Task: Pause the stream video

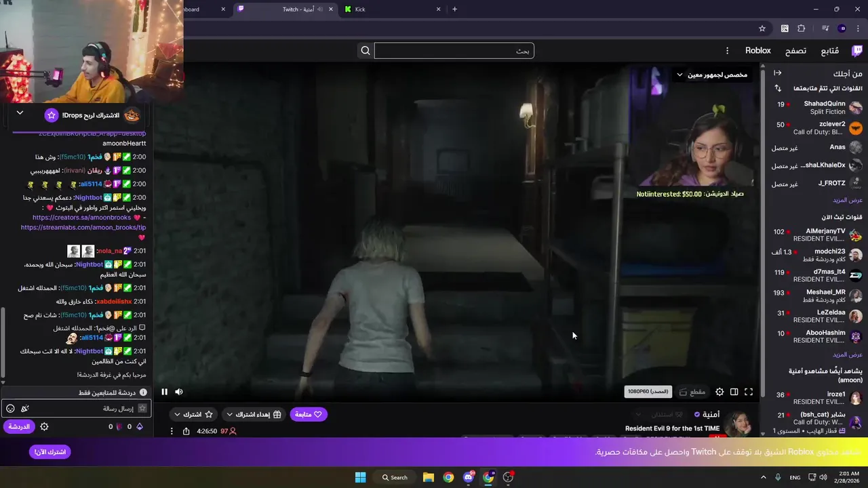Action: click(164, 392)
